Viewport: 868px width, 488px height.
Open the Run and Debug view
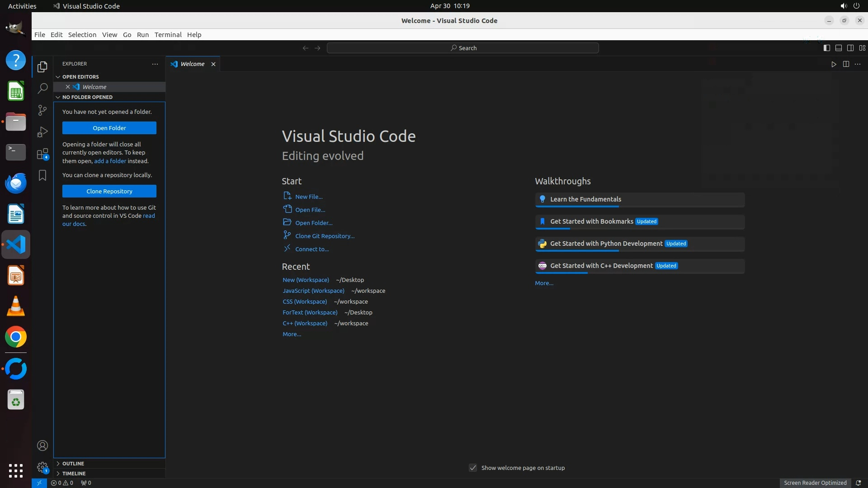point(42,132)
